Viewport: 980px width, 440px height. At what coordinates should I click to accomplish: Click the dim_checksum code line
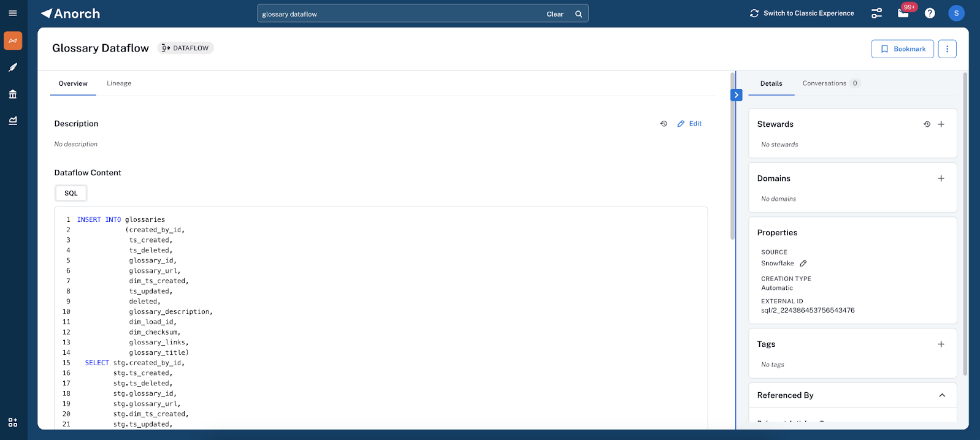click(x=155, y=332)
